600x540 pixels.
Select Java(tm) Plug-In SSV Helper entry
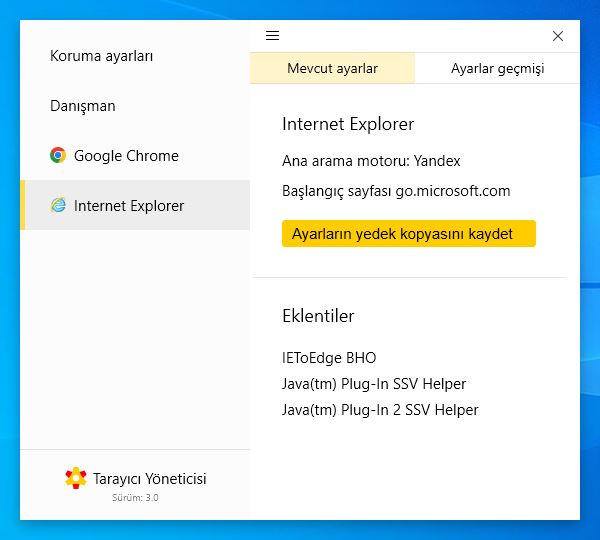[374, 384]
